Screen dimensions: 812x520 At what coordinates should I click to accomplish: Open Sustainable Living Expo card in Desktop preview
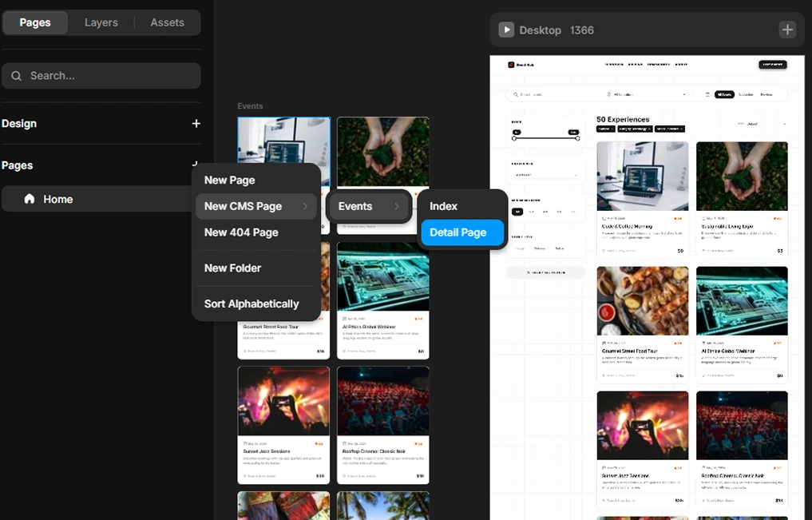742,200
